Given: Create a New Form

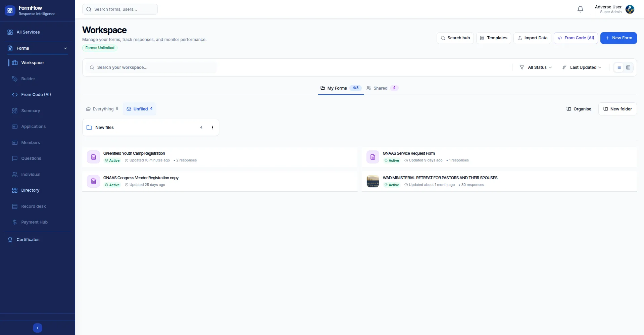Looking at the screenshot, I should point(618,38).
